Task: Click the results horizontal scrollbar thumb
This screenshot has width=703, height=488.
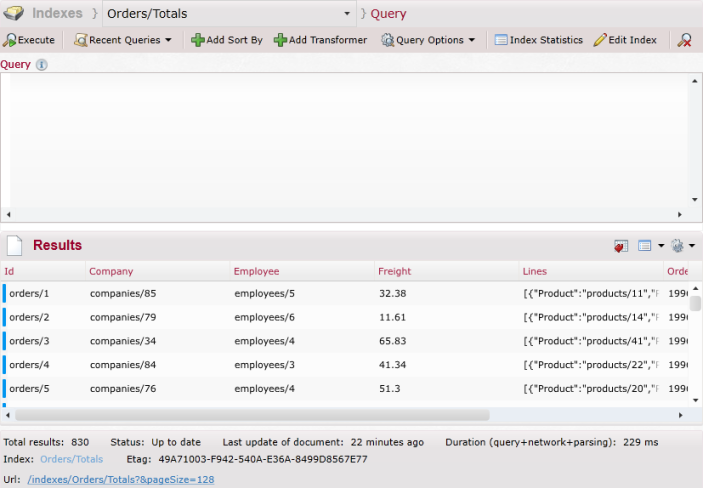Action: (252, 415)
